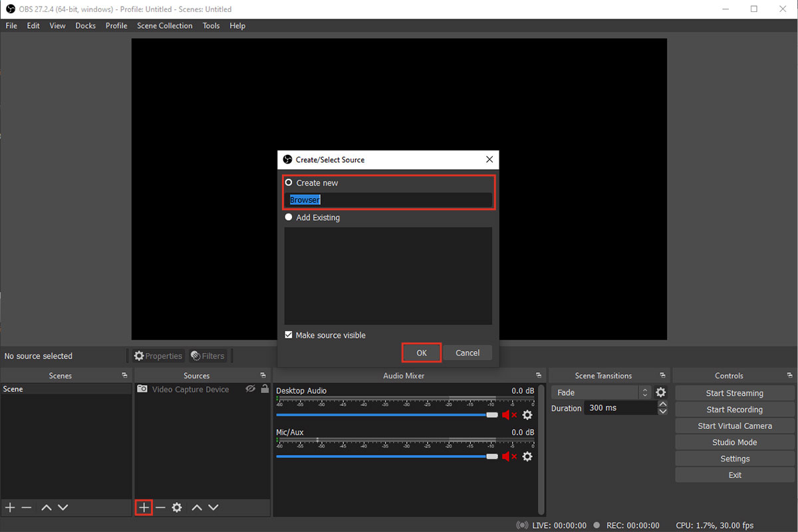Screen dimensions: 798x532
Task: Select the Create new radio button
Action: click(289, 182)
